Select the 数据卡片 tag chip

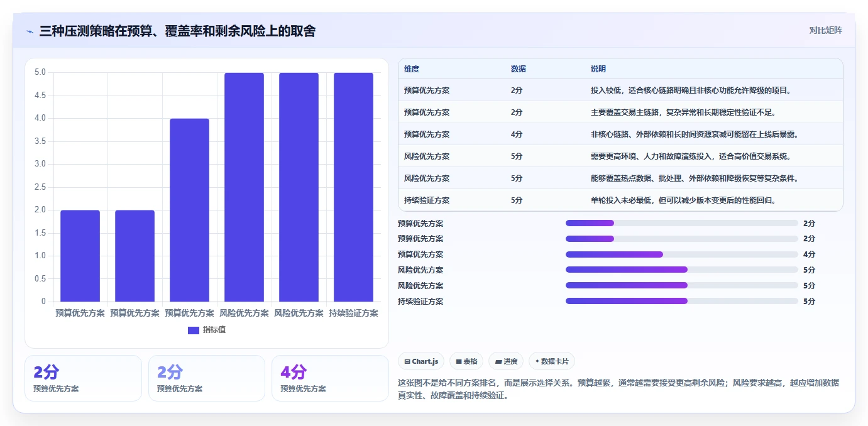tap(552, 361)
